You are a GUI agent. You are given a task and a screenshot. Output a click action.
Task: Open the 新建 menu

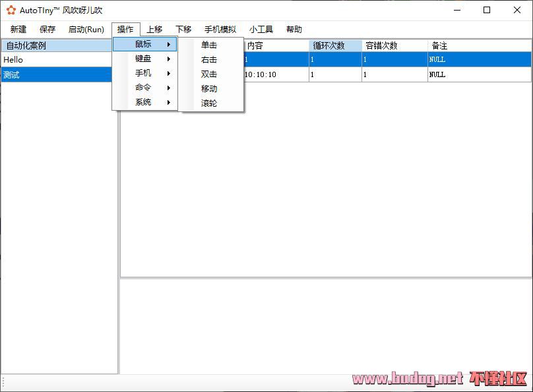[18, 30]
